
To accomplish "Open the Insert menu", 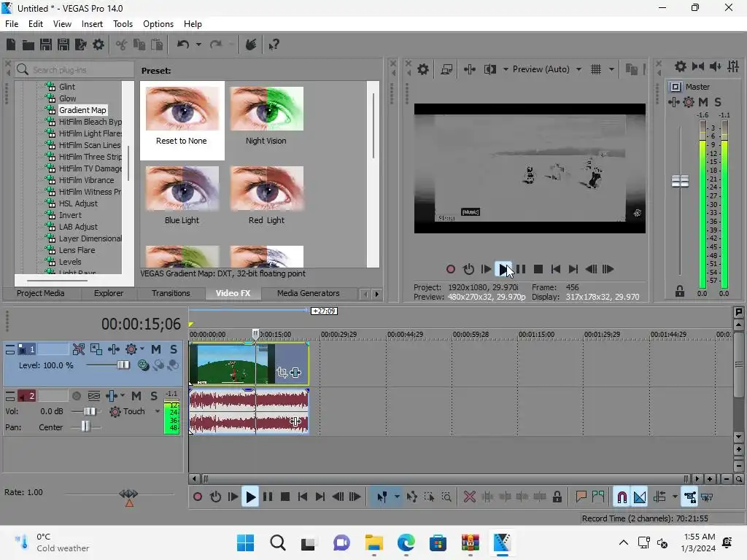I will point(92,24).
